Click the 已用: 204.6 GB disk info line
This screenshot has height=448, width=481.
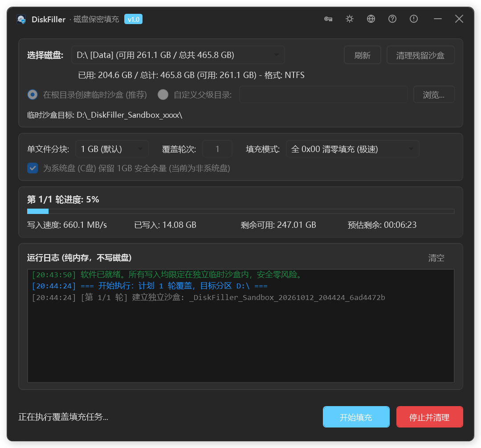click(x=191, y=75)
